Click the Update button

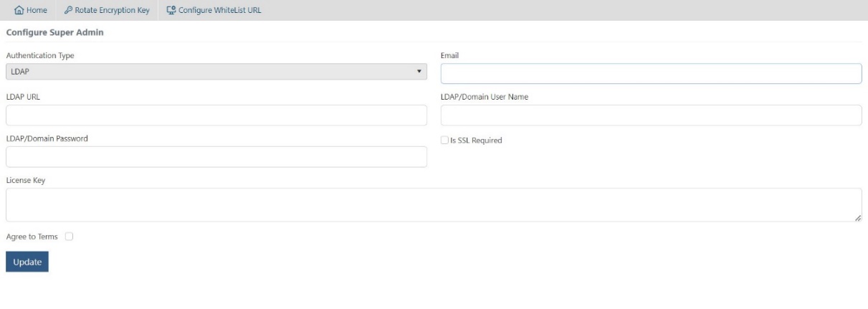(27, 262)
